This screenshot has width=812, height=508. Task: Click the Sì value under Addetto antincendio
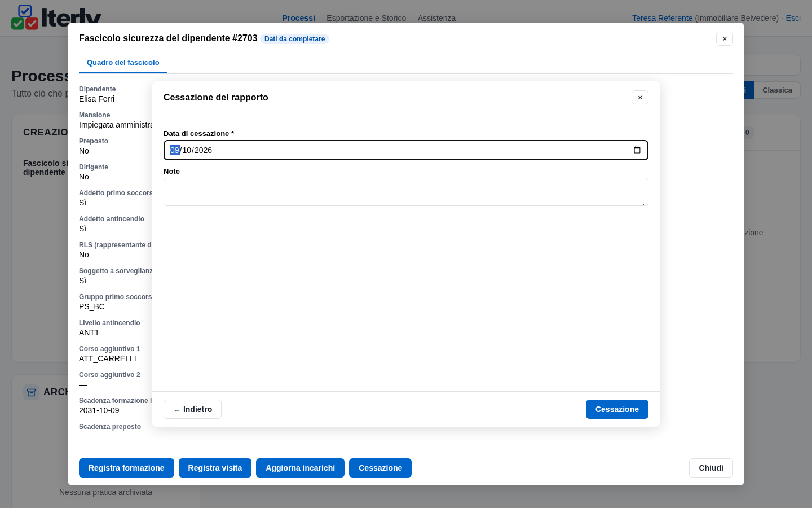[x=82, y=229]
